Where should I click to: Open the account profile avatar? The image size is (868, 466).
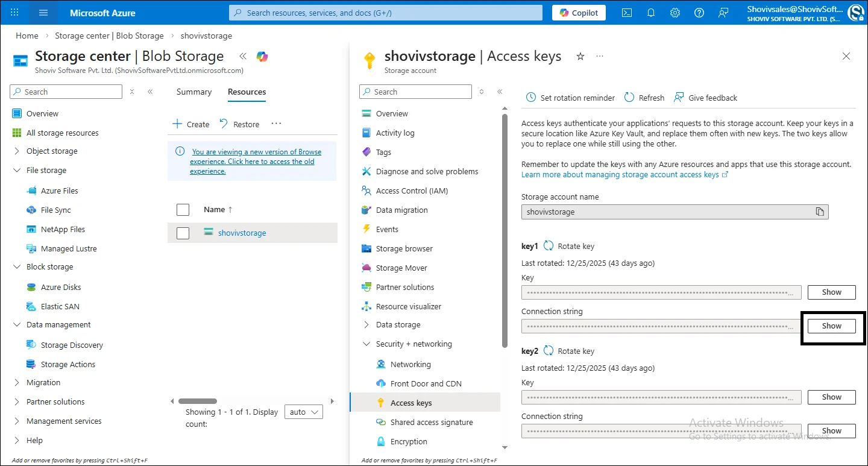pos(857,13)
